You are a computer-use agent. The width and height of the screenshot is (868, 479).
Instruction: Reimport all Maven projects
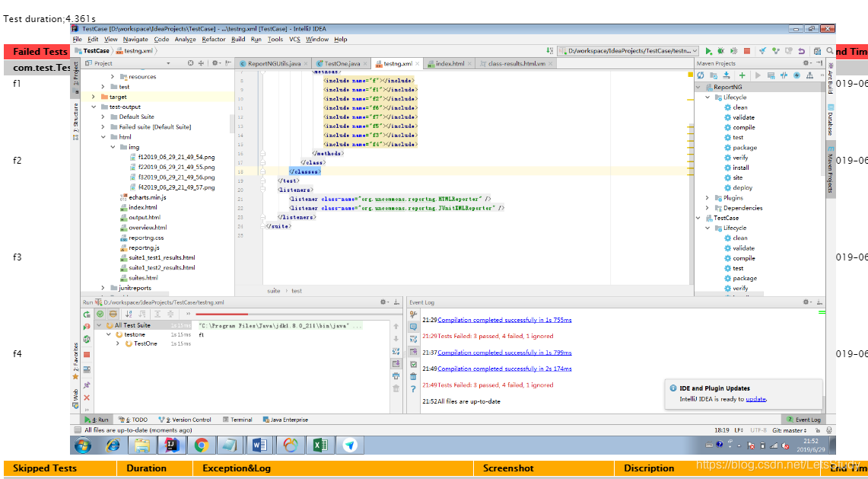(701, 75)
